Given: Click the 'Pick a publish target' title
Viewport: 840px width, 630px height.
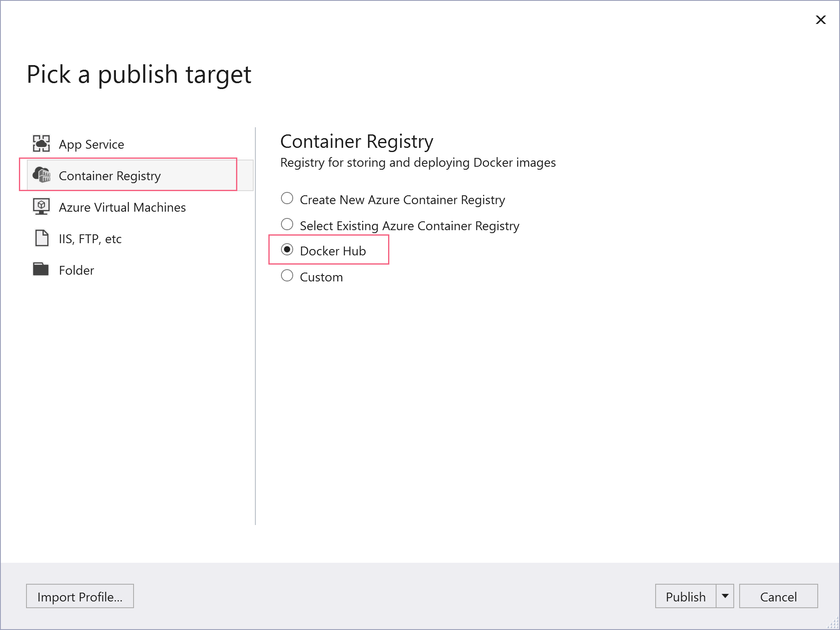Looking at the screenshot, I should (139, 75).
